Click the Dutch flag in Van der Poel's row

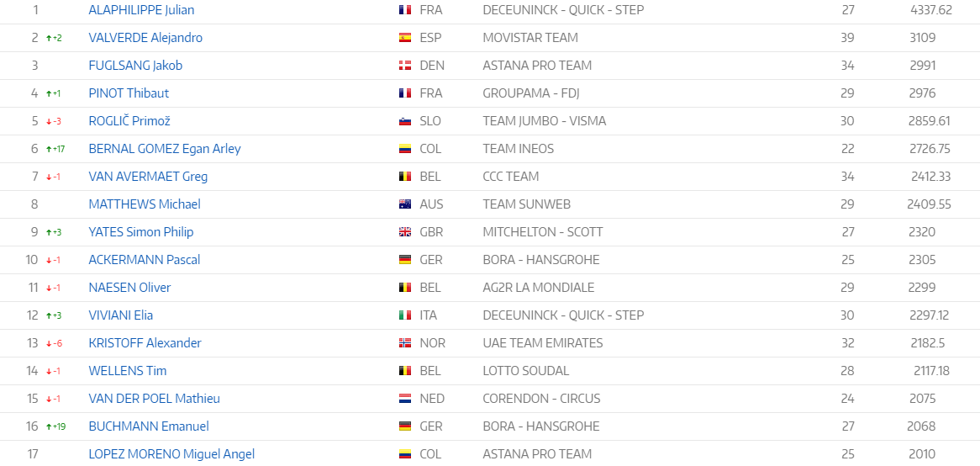(404, 399)
